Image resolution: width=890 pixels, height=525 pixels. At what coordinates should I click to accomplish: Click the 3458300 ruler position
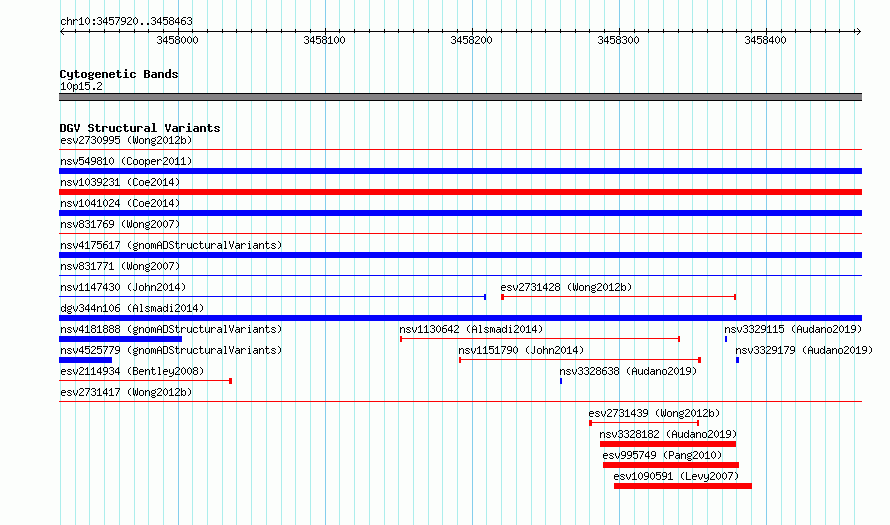(618, 40)
